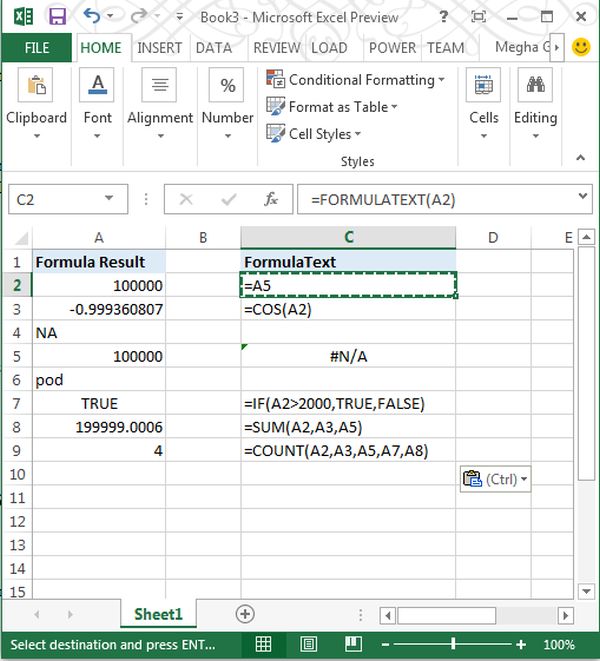This screenshot has height=661, width=600.
Task: Open the Cells group icon
Action: 483,85
